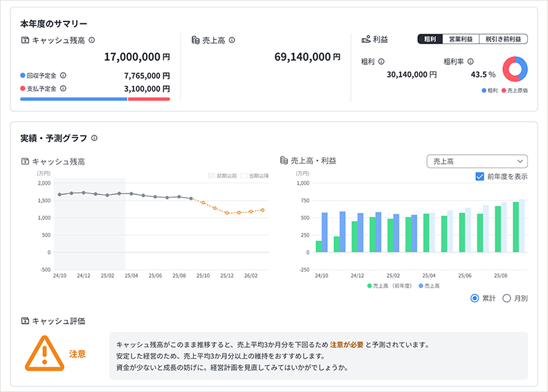Click info icon next to 粗利率
This screenshot has width=548, height=392.
[471, 62]
